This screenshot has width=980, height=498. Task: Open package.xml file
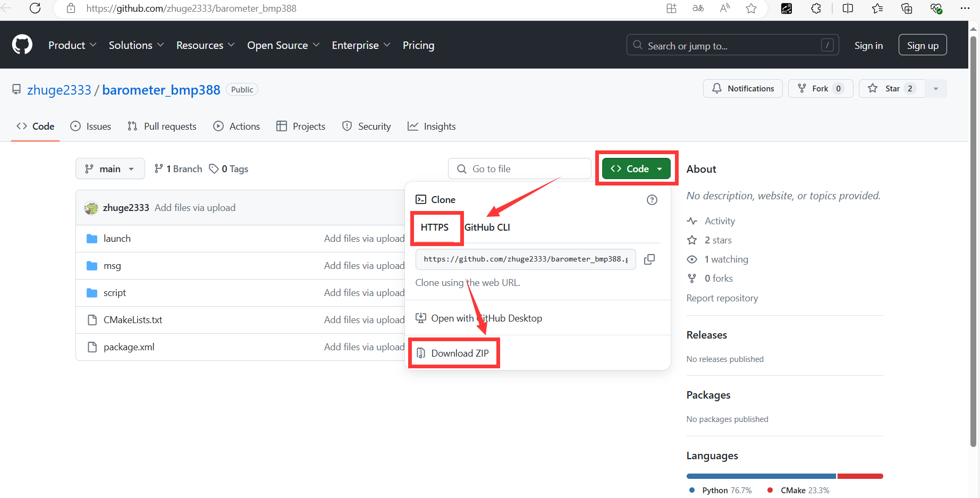coord(129,347)
